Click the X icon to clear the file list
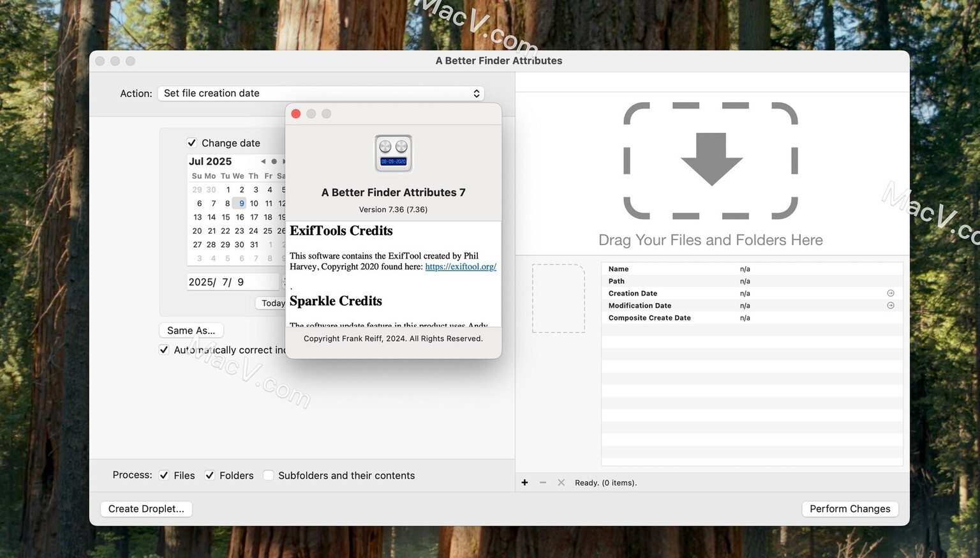 click(561, 483)
